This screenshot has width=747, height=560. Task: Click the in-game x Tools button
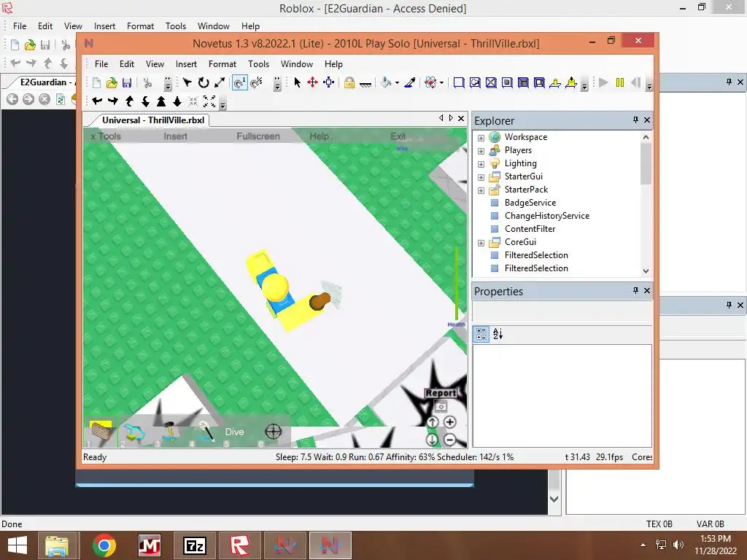click(x=106, y=136)
